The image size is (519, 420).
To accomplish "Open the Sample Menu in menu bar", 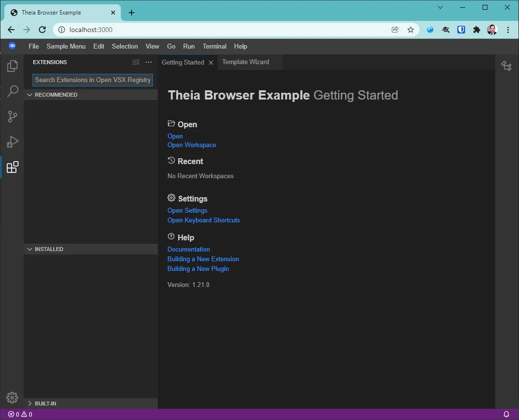I will click(x=66, y=46).
